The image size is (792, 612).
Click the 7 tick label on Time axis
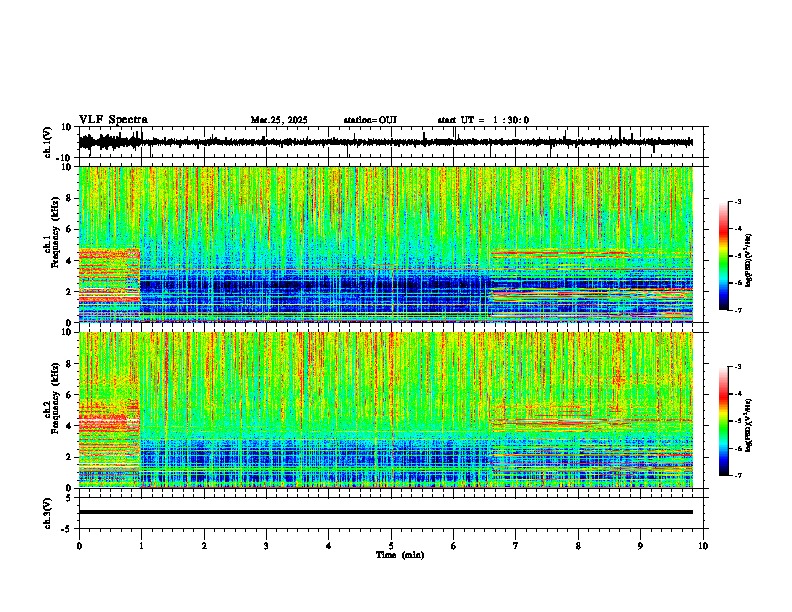[516, 546]
